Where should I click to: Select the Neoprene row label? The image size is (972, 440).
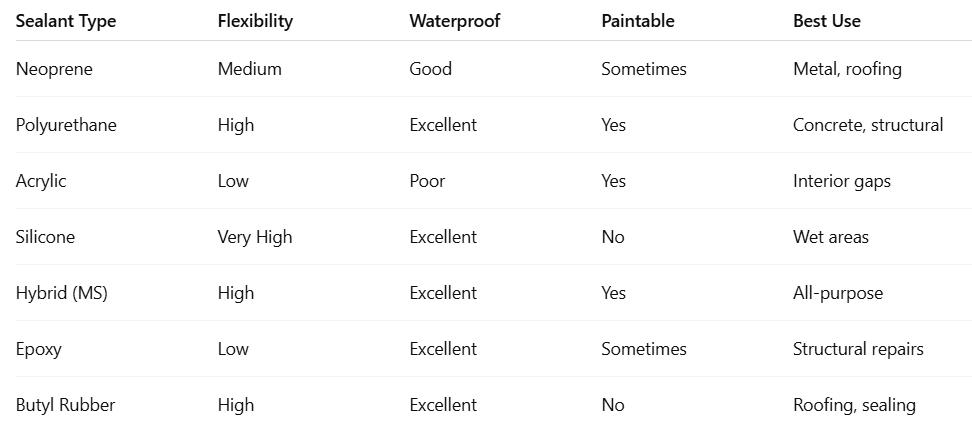(x=54, y=69)
